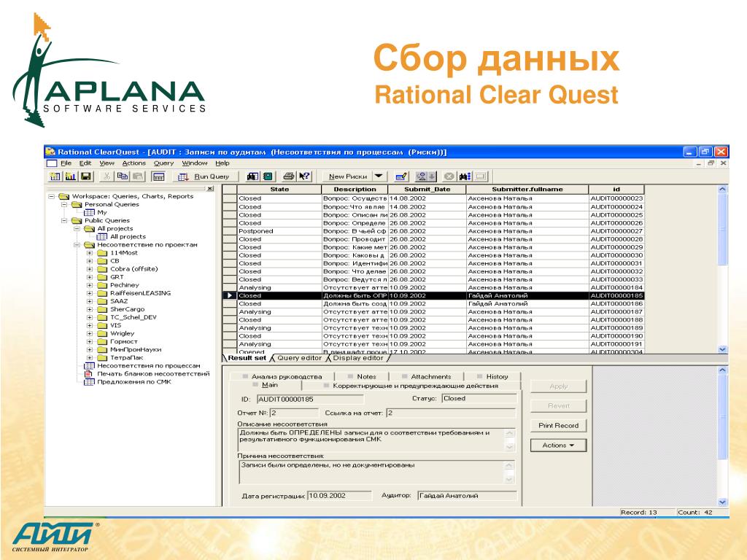Image resolution: width=747 pixels, height=560 pixels.
Task: Open the Query menu
Action: pos(163,163)
